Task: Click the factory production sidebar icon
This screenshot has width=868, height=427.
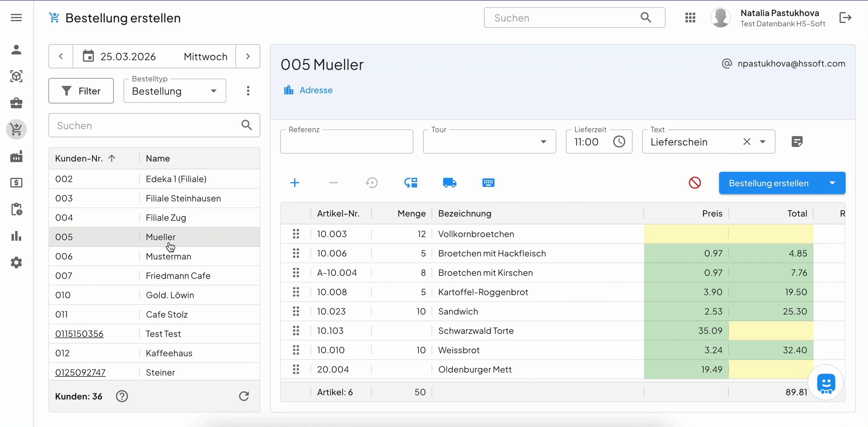Action: coord(16,157)
